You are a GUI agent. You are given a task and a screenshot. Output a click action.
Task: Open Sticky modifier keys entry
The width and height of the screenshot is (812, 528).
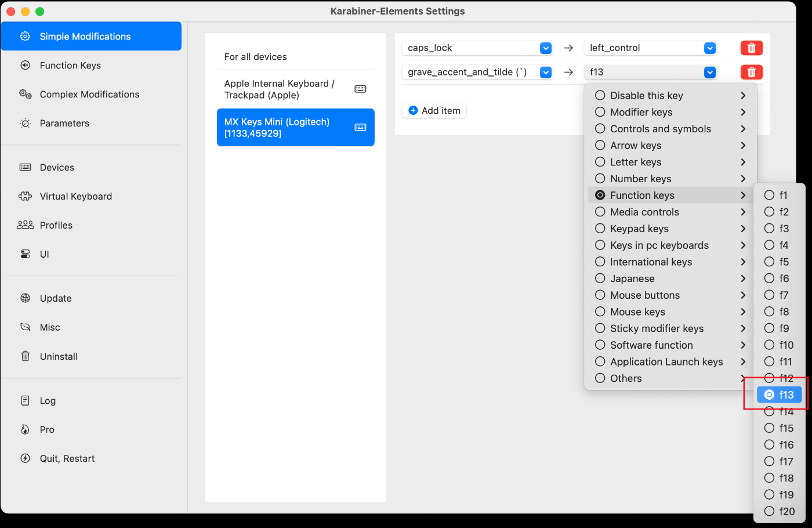coord(670,328)
